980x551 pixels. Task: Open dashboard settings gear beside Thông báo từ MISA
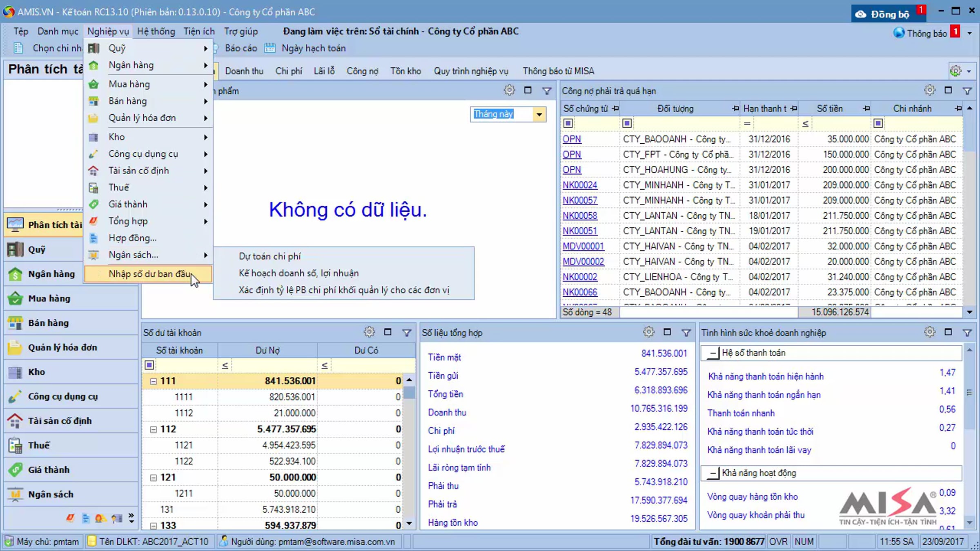coord(955,71)
